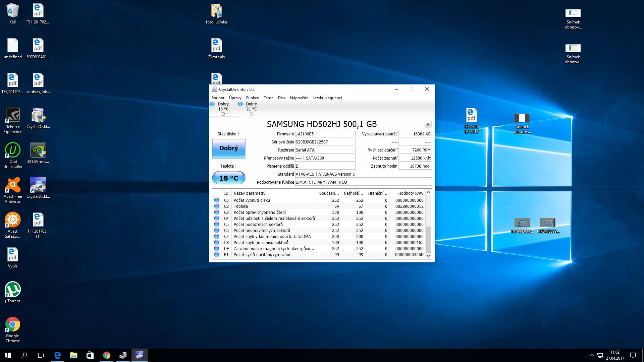
Task: Click the 18 °C temperature button
Action: (x=229, y=178)
